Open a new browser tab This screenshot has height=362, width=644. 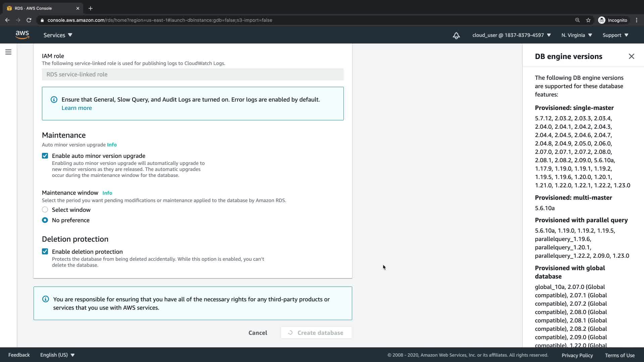(x=90, y=8)
